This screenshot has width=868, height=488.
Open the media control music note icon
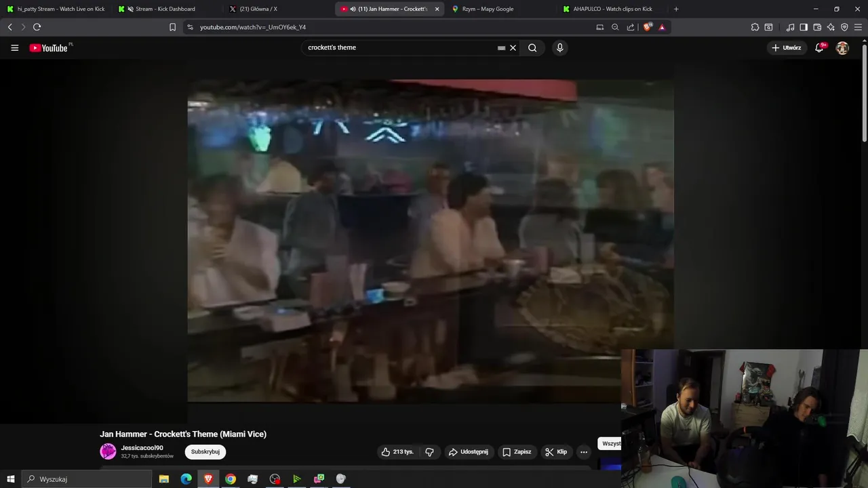[790, 27]
